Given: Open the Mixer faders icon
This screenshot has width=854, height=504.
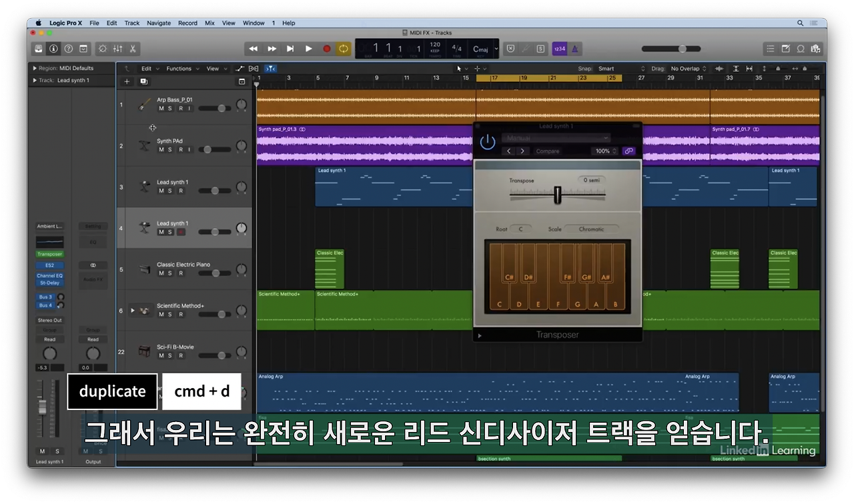Looking at the screenshot, I should (x=117, y=49).
